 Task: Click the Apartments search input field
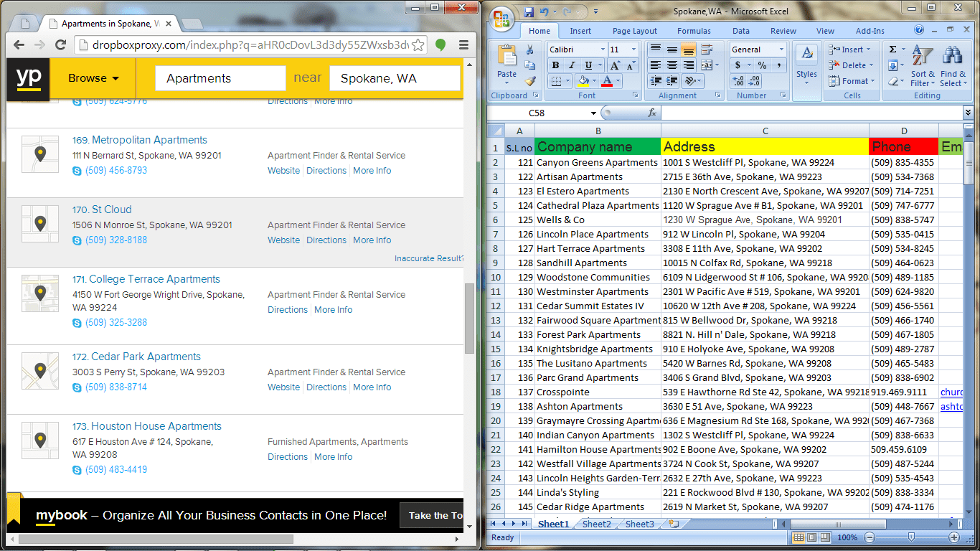[x=220, y=78]
